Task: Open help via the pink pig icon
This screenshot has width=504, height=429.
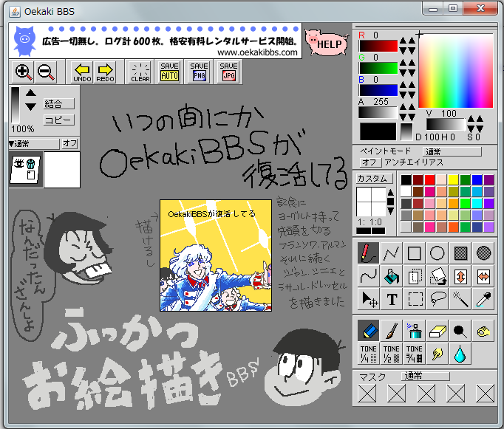Action: click(327, 42)
